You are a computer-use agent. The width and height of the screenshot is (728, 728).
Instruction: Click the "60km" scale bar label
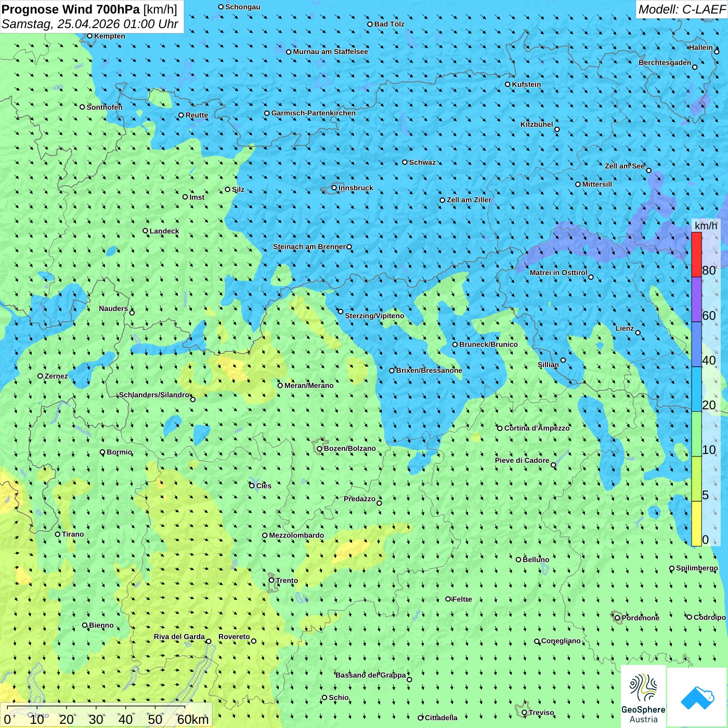click(x=193, y=719)
